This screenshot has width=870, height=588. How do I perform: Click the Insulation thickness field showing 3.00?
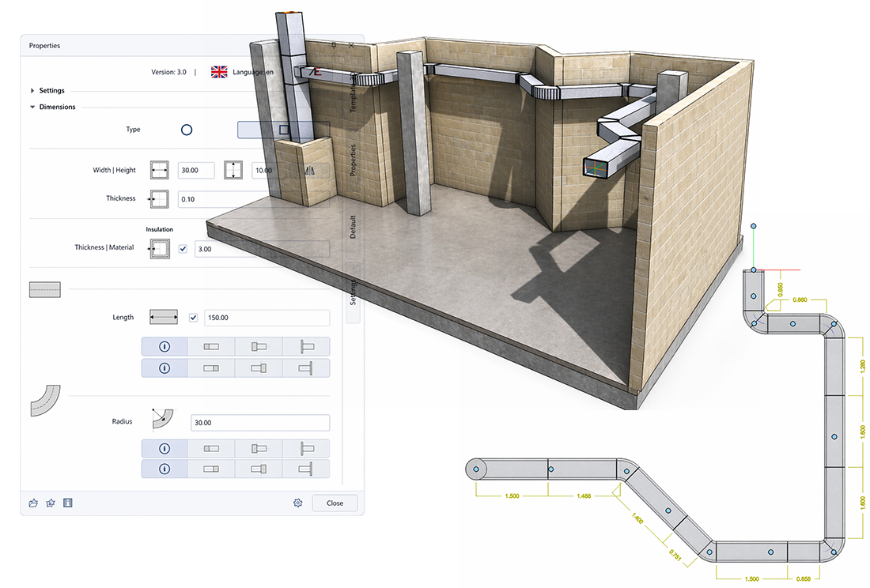[262, 249]
